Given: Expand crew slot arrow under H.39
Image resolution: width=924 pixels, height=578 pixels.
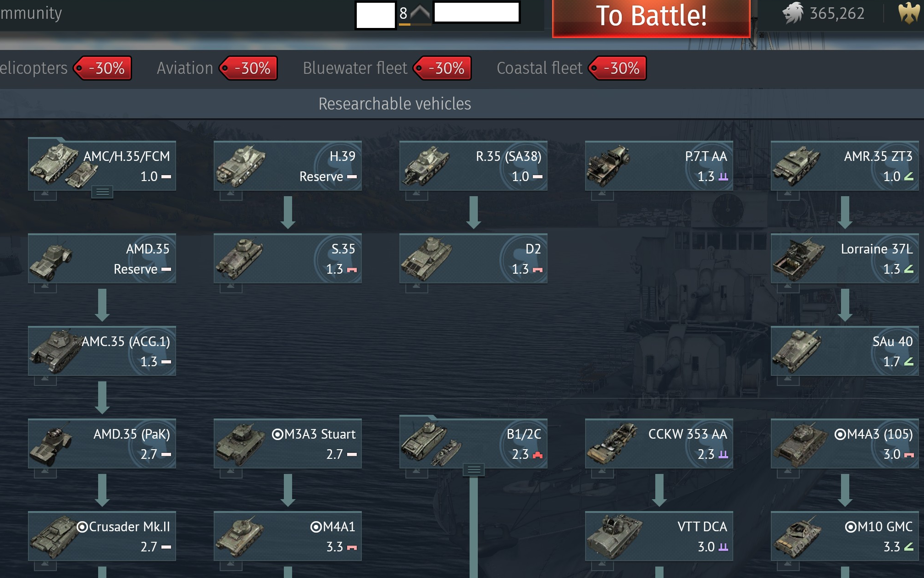Looking at the screenshot, I should tap(231, 195).
